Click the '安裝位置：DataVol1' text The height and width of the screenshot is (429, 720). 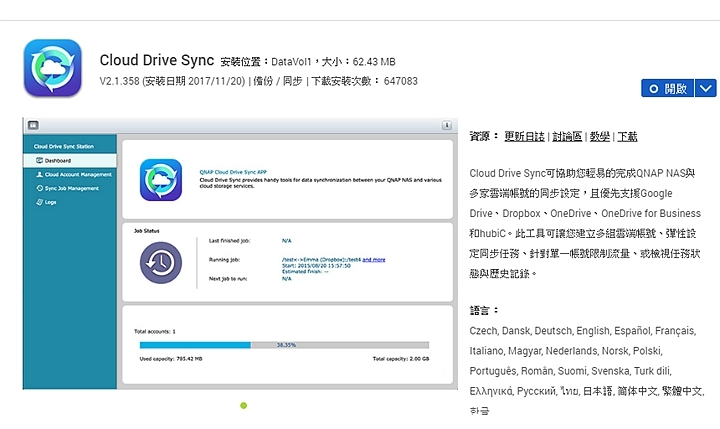266,62
